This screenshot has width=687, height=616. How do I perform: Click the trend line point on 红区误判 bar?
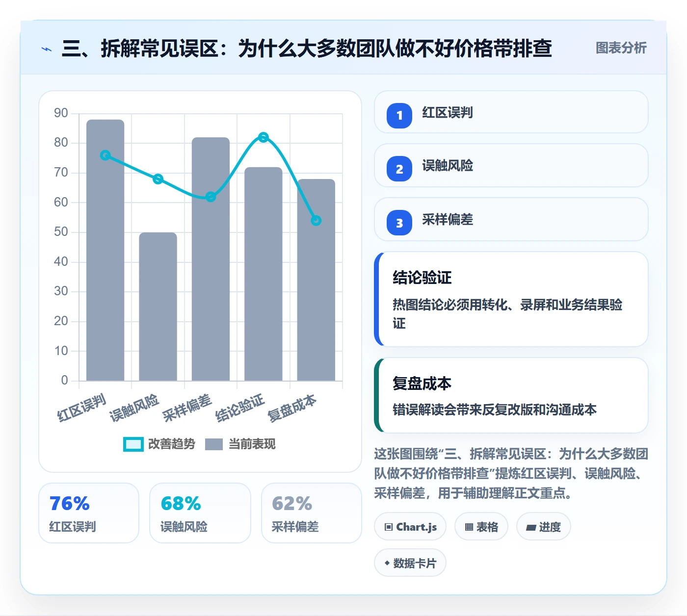[x=105, y=155]
